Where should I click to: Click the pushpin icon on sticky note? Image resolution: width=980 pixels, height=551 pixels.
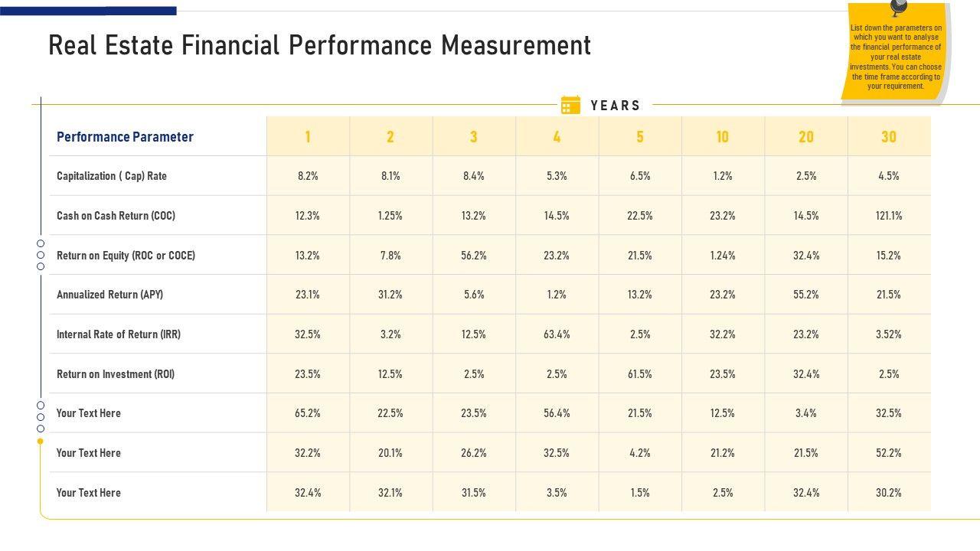click(898, 8)
